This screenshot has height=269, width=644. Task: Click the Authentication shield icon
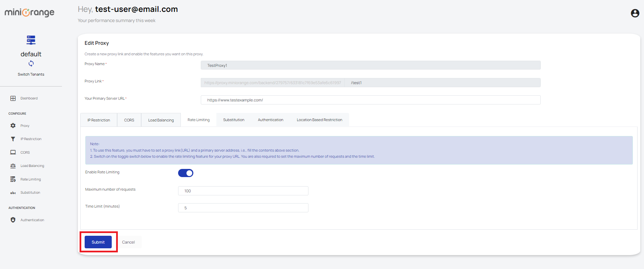coord(13,220)
